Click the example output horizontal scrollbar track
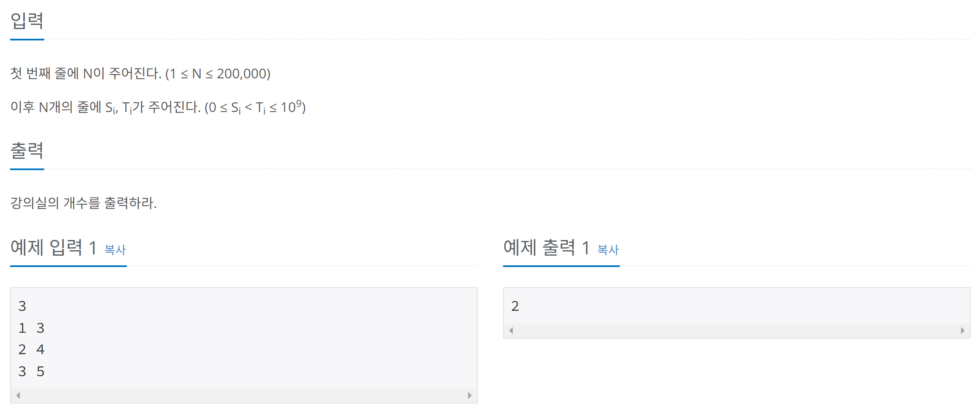The height and width of the screenshot is (414, 980). coord(737,331)
